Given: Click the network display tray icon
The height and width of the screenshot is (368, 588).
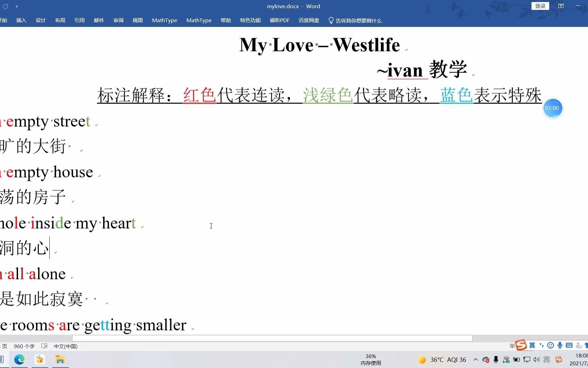Looking at the screenshot, I should [527, 359].
